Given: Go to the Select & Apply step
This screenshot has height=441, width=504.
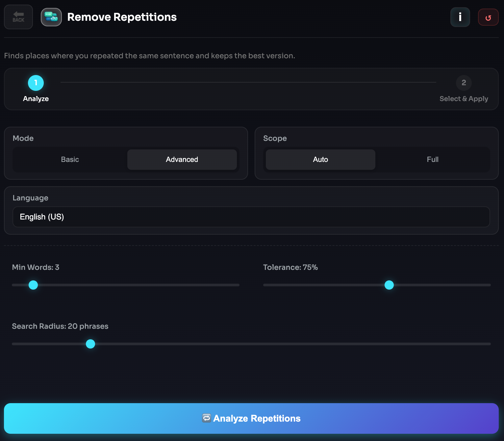Looking at the screenshot, I should click(x=464, y=99).
